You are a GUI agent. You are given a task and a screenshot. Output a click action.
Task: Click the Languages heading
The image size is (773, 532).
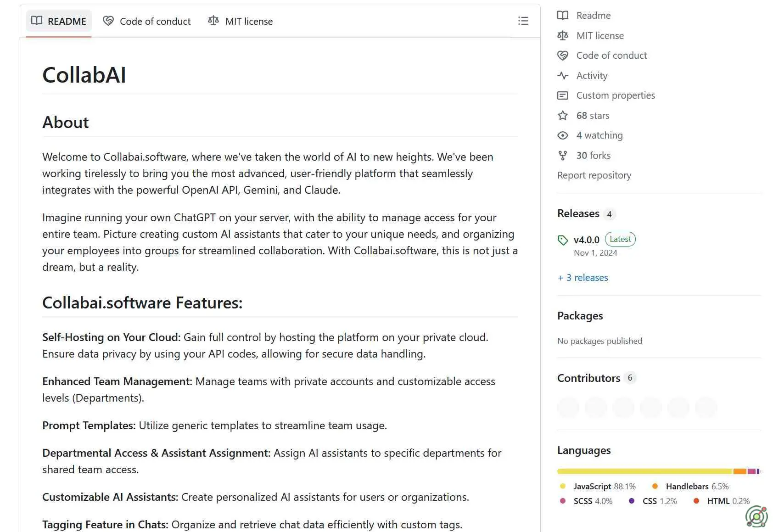pyautogui.click(x=584, y=450)
